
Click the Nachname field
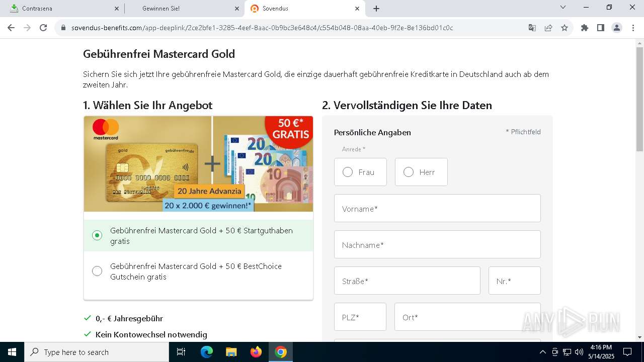[437, 244]
